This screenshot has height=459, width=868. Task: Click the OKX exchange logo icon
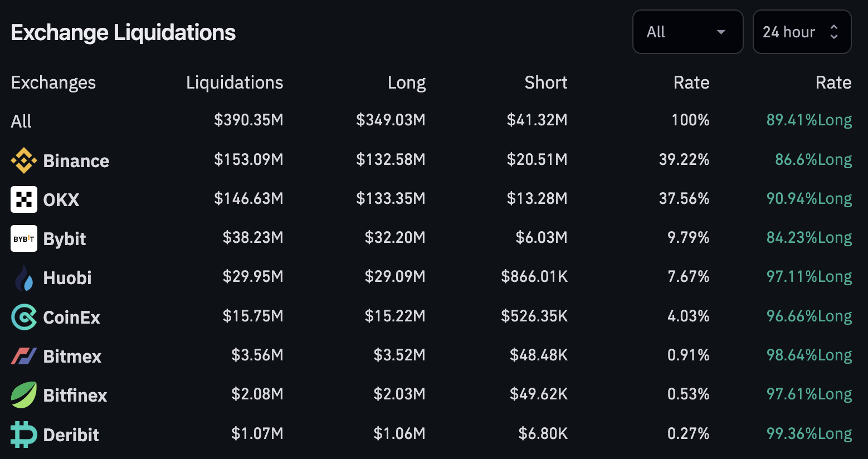[x=24, y=199]
